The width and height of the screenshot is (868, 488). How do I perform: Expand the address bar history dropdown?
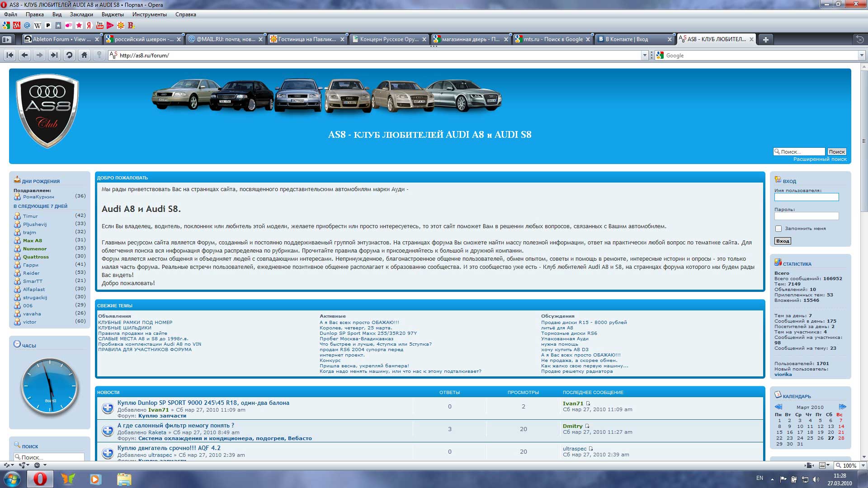pyautogui.click(x=645, y=55)
